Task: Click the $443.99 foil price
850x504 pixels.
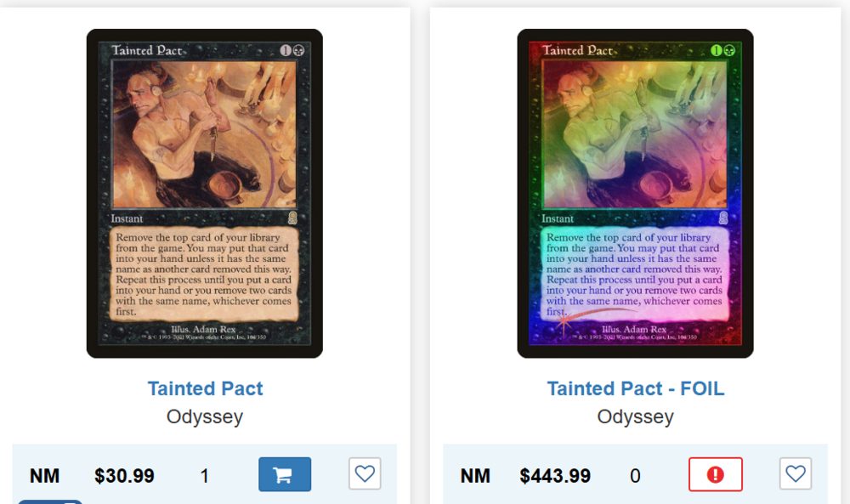Action: [555, 476]
